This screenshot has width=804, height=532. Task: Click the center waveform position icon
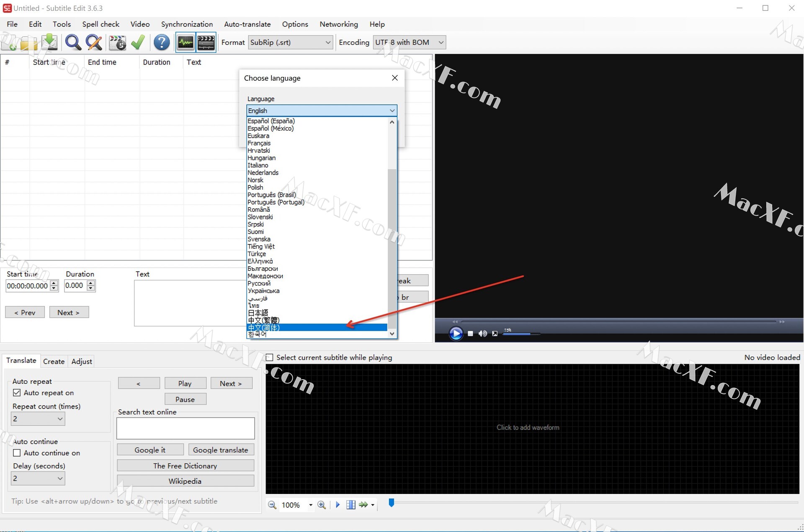point(351,505)
